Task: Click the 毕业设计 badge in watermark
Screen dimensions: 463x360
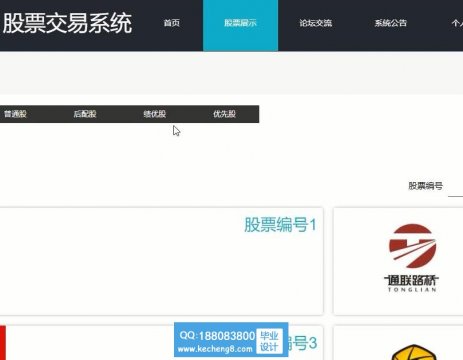Action: click(x=269, y=341)
